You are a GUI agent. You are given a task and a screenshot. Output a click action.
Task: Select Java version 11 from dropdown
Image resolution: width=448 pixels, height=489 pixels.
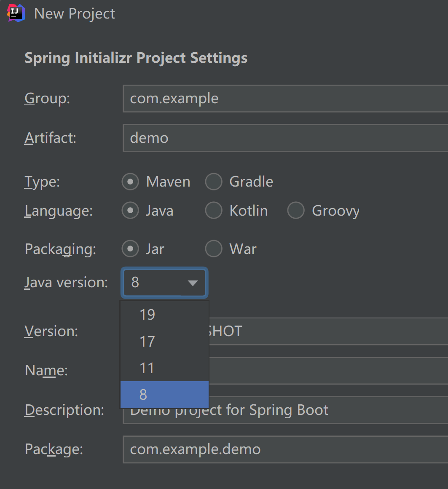point(164,368)
